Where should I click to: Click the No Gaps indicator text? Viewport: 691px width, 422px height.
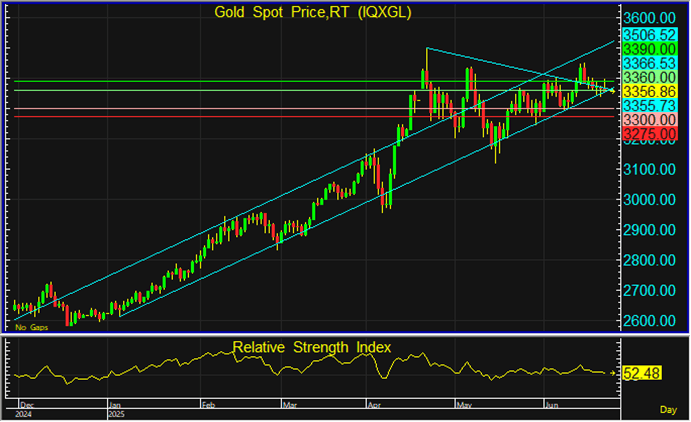(32, 327)
